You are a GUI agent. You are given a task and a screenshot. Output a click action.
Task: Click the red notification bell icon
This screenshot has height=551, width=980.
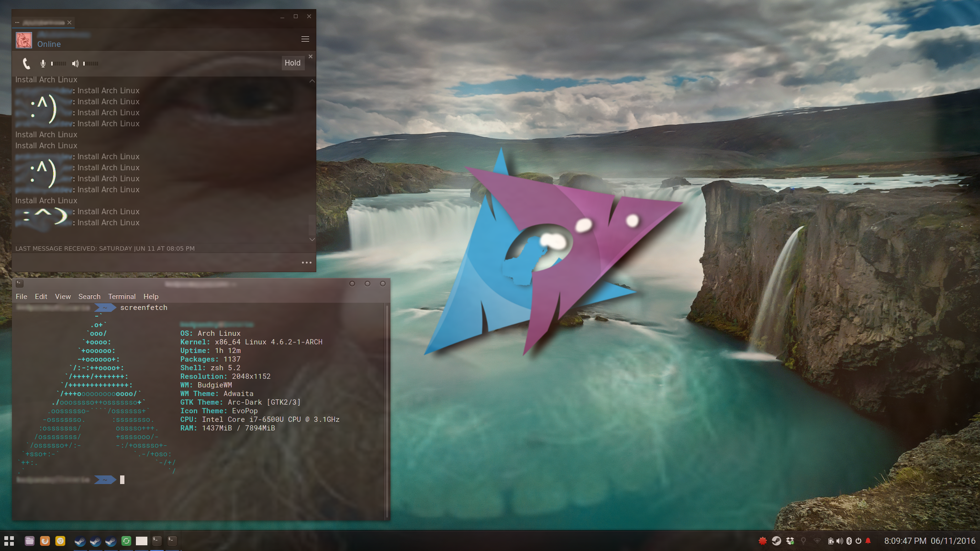pyautogui.click(x=868, y=541)
